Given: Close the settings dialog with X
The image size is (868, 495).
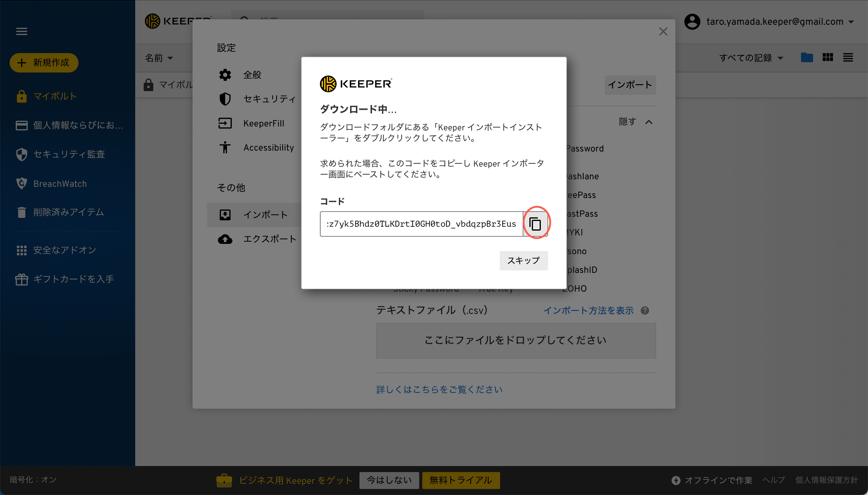Looking at the screenshot, I should [663, 32].
